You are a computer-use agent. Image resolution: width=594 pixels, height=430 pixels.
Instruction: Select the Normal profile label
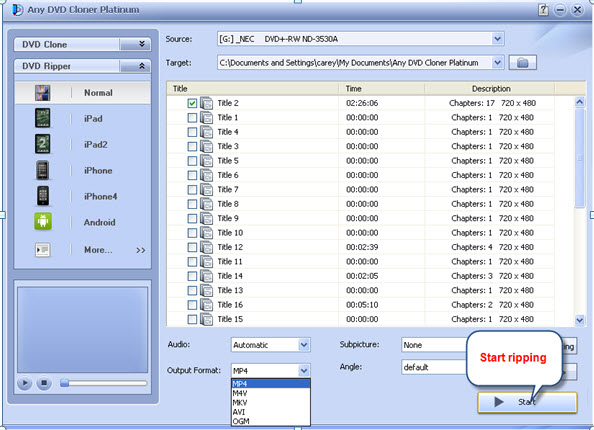pyautogui.click(x=98, y=93)
